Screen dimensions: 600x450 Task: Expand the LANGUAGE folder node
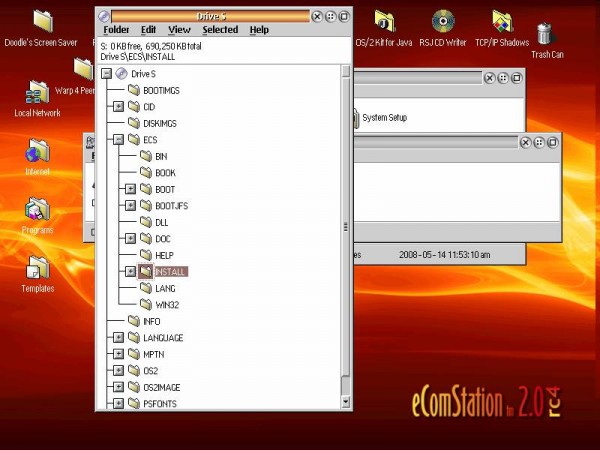pyautogui.click(x=118, y=338)
